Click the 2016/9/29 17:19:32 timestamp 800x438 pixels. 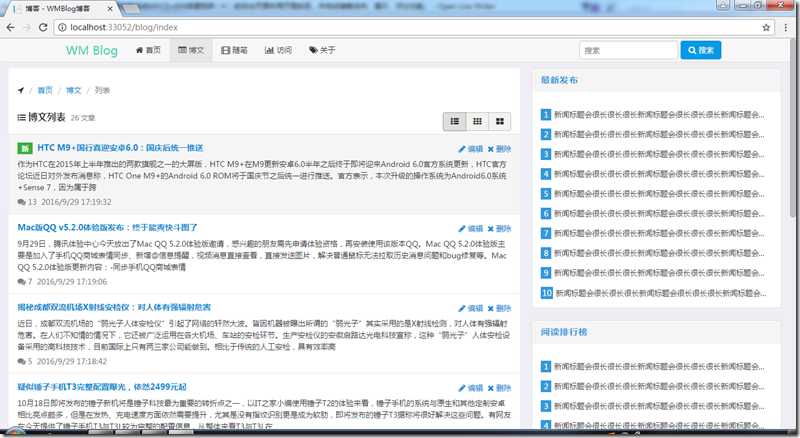click(x=75, y=202)
